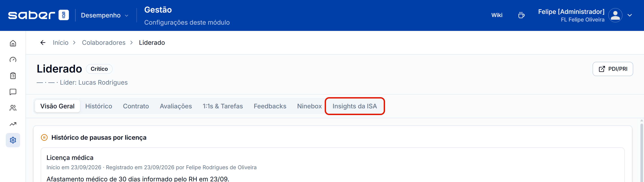Open the trending chart icon in sidebar
This screenshot has width=644, height=182.
pyautogui.click(x=13, y=124)
